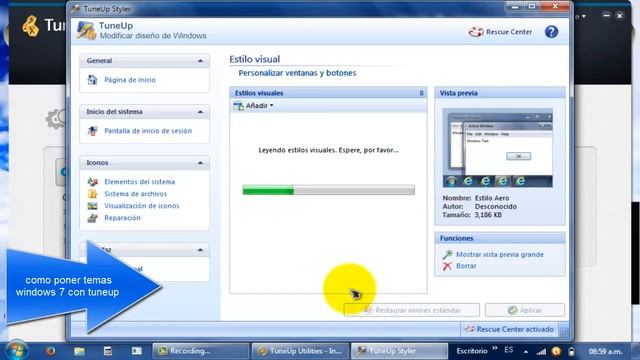This screenshot has width=640, height=360.
Task: Click the Visualización de iconos icon
Action: pos(93,206)
